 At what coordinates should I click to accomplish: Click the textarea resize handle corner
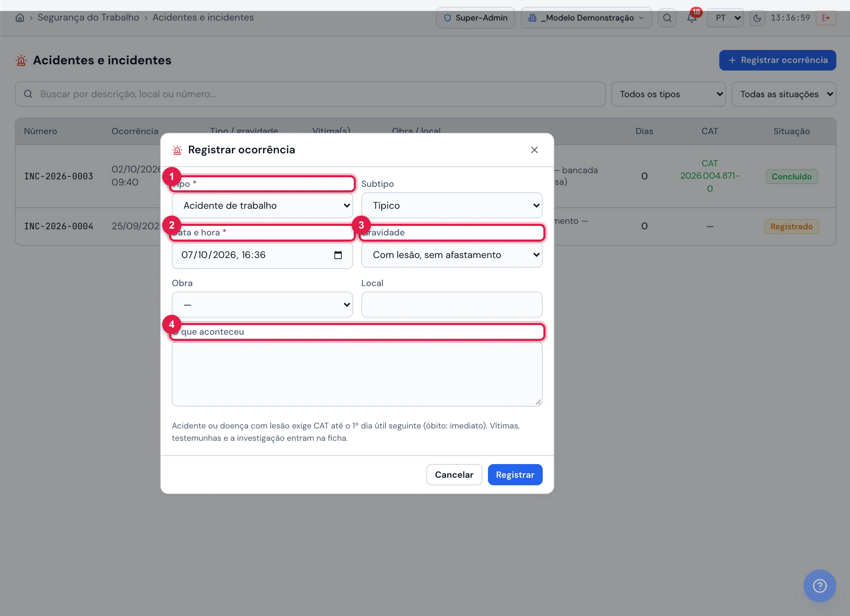pyautogui.click(x=538, y=402)
